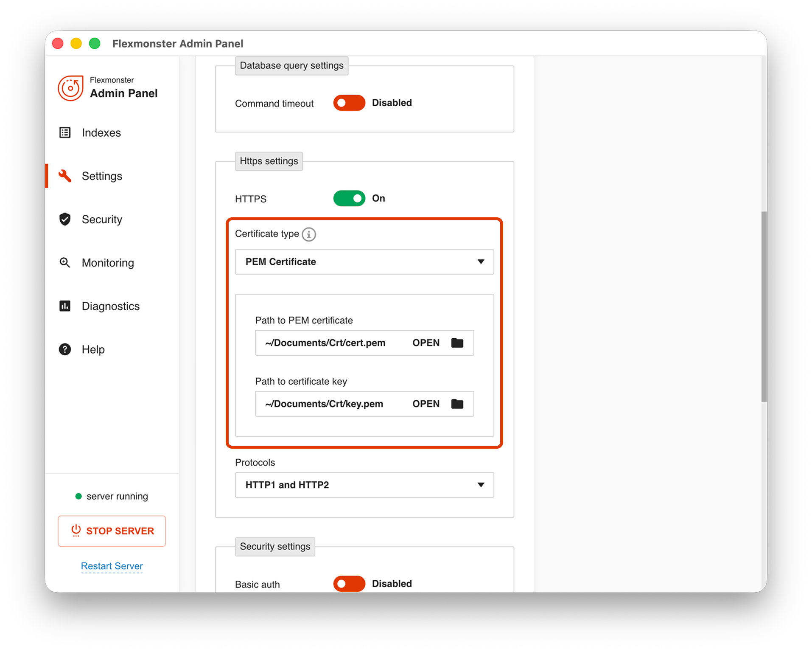The height and width of the screenshot is (652, 812).
Task: Click the yellow minimize window button
Action: tap(76, 43)
